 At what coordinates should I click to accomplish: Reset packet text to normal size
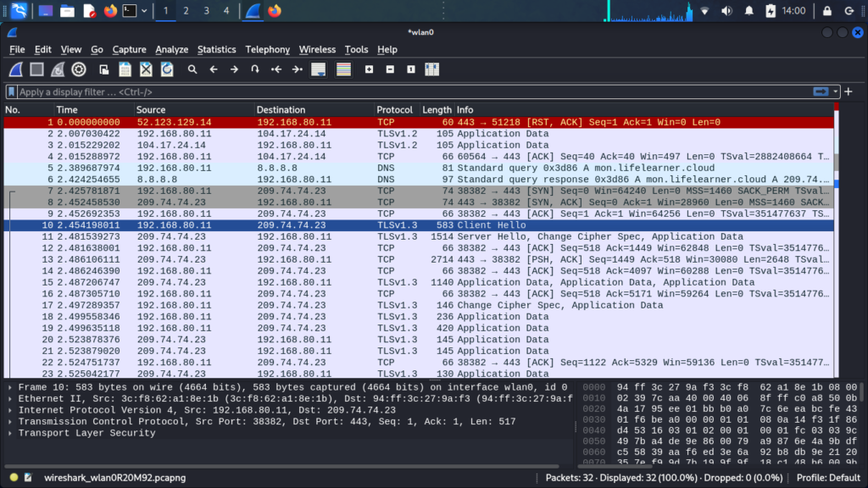pos(411,69)
